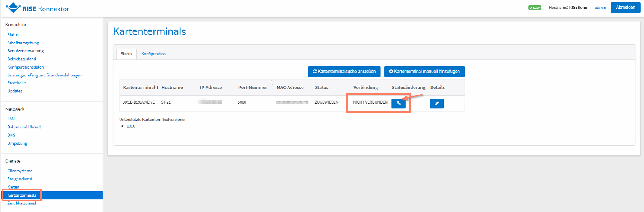
Task: Open Updates in sidebar
Action: coord(15,91)
